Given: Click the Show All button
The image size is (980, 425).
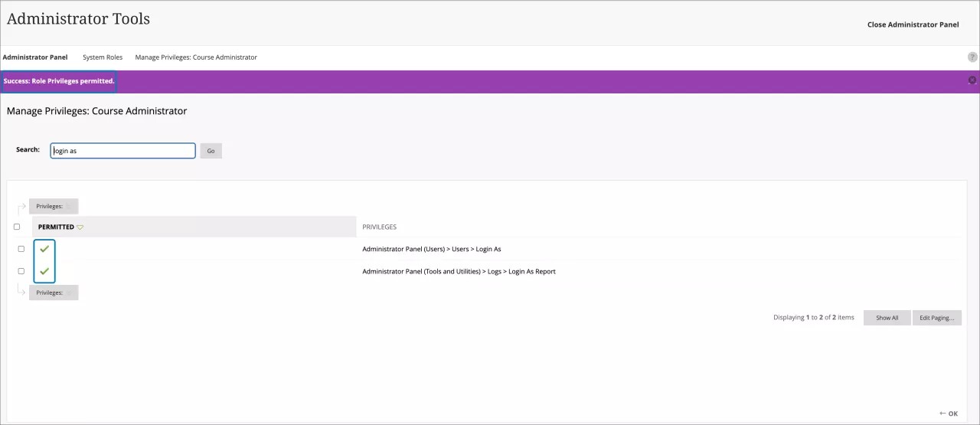Looking at the screenshot, I should (x=887, y=318).
